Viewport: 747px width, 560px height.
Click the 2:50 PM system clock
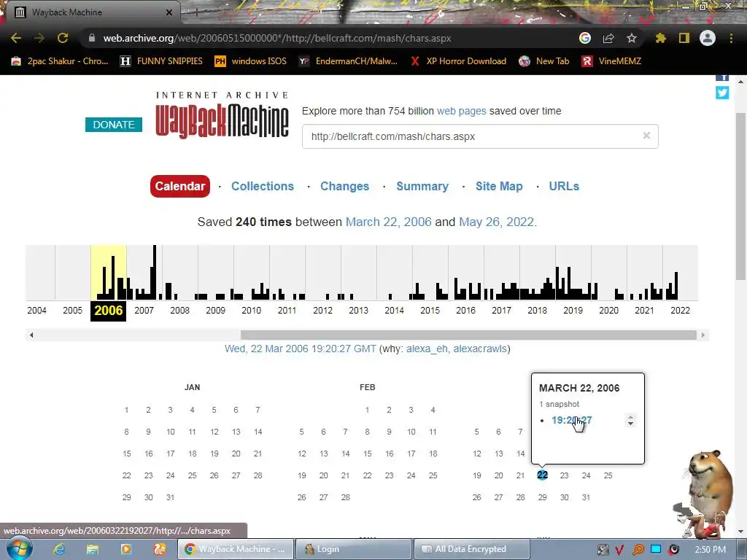(711, 550)
